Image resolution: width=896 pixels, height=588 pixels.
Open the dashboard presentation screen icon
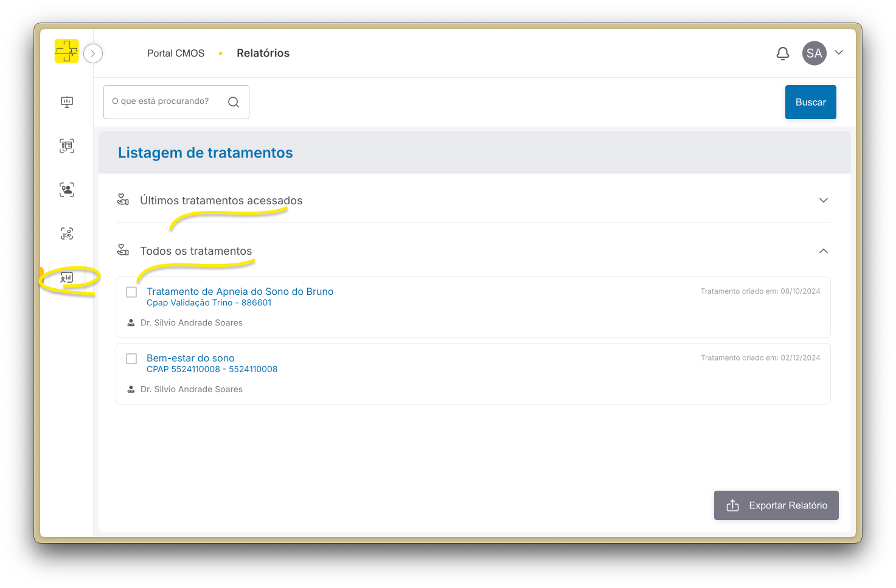point(67,102)
